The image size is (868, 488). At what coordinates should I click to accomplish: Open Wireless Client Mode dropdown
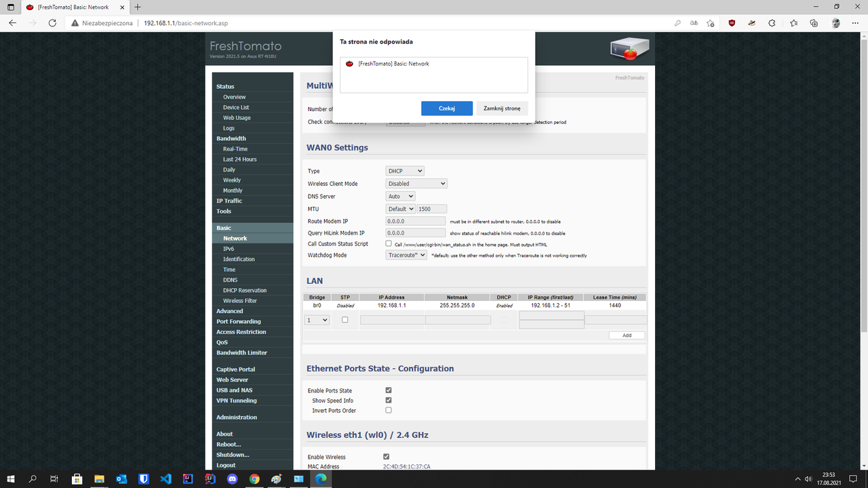(416, 183)
